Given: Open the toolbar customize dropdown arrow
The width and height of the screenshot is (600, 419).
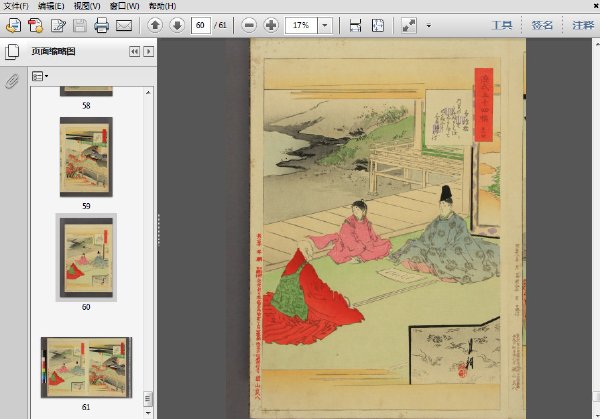Looking at the screenshot, I should point(429,26).
